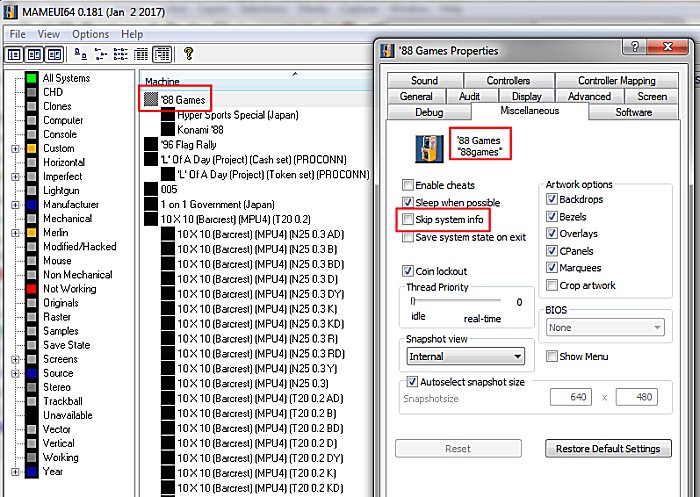700x497 pixels.
Task: Open the BIOS None dropdown
Action: coord(605,327)
